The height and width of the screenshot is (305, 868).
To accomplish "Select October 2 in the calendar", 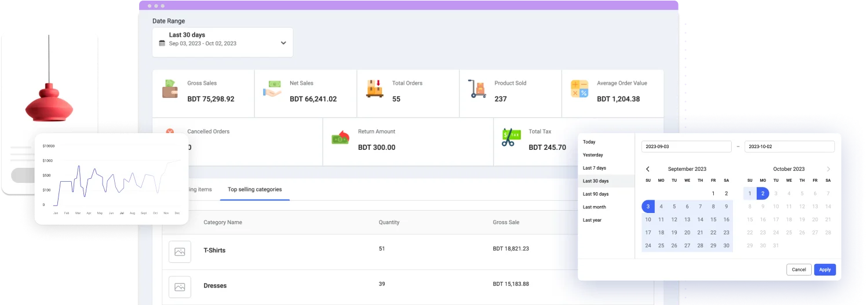I will (x=763, y=194).
